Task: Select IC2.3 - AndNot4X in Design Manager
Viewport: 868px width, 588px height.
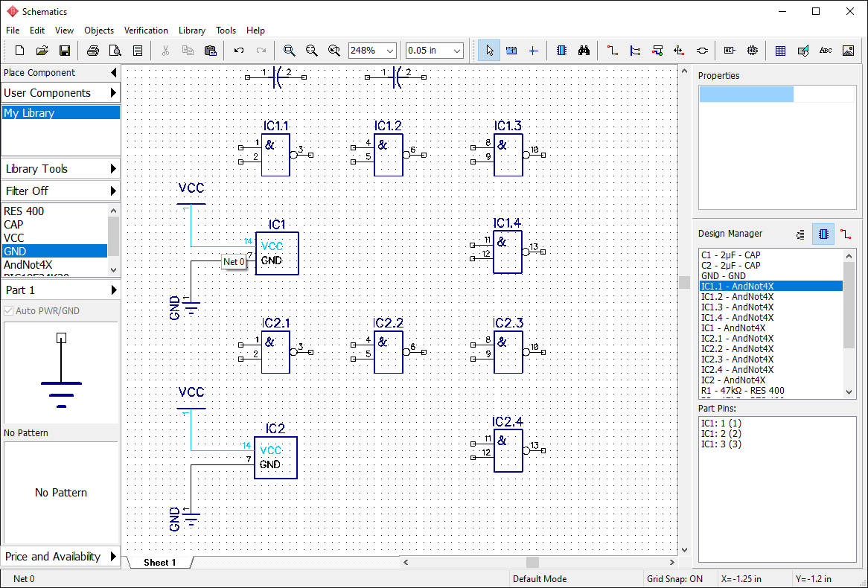Action: 770,359
